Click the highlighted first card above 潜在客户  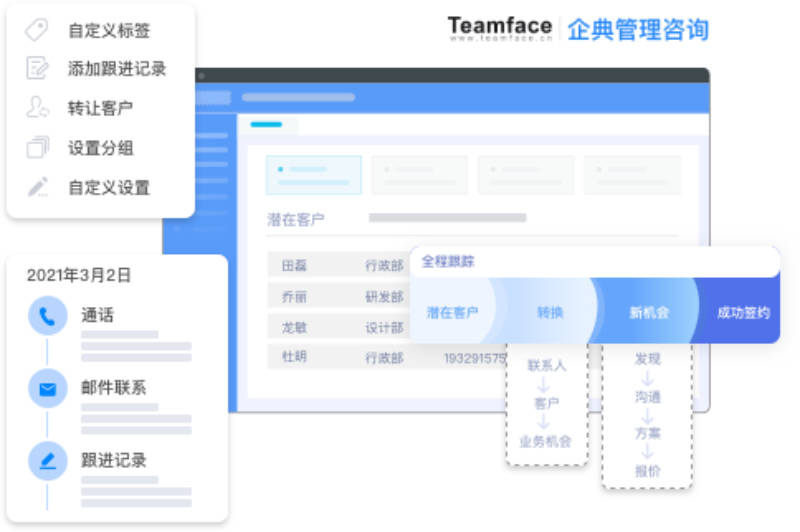click(x=313, y=175)
